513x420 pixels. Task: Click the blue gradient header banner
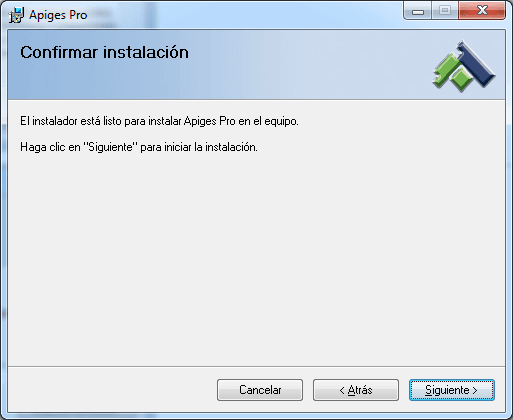pos(256,65)
